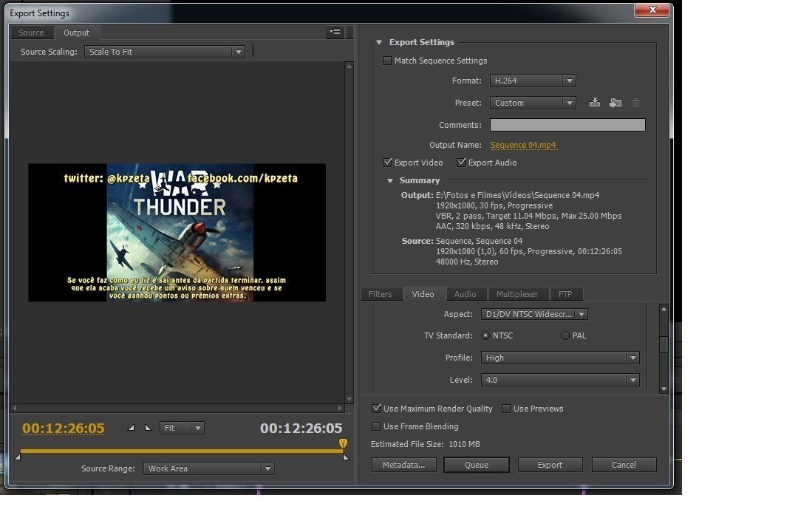Image resolution: width=798 pixels, height=532 pixels.
Task: Open the FTP tab
Action: (x=565, y=294)
